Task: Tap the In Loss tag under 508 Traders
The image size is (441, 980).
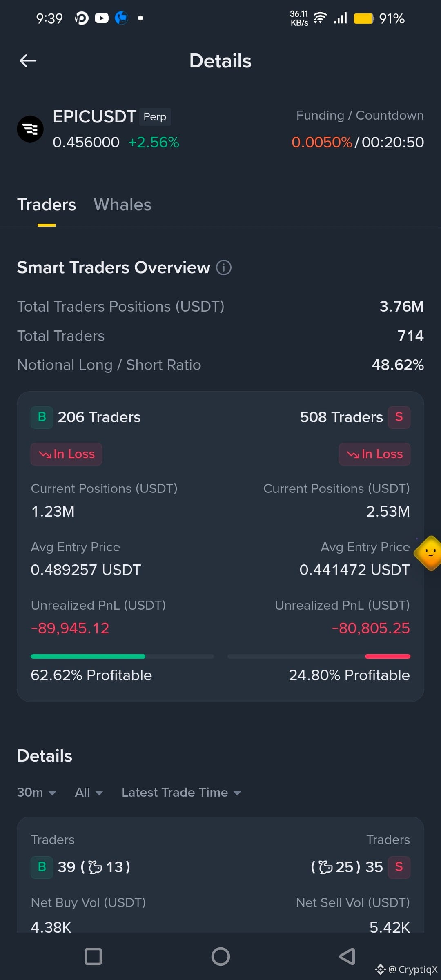Action: point(374,454)
